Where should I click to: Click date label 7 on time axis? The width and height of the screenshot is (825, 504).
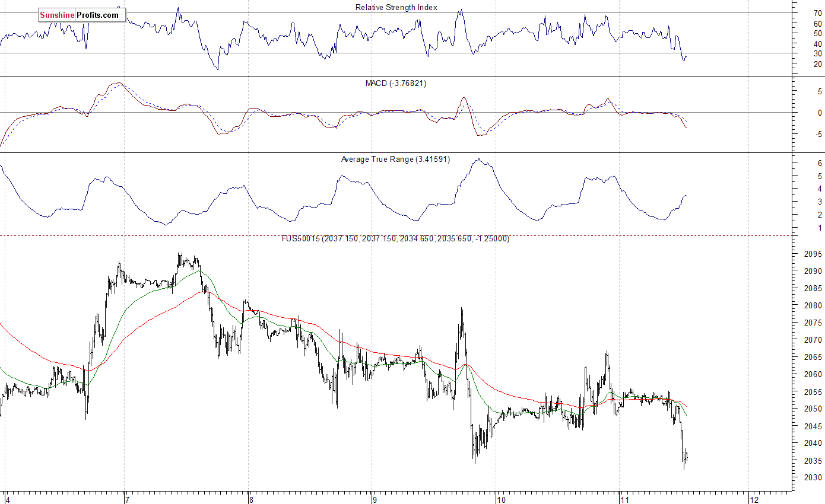pos(126,499)
